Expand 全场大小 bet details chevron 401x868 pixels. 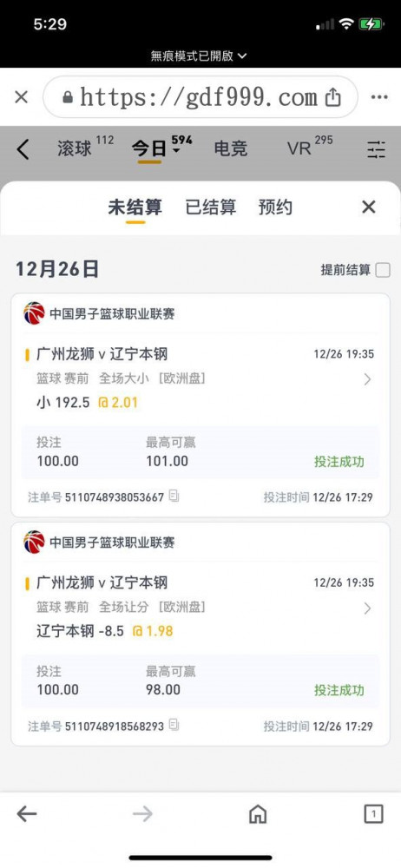[367, 379]
